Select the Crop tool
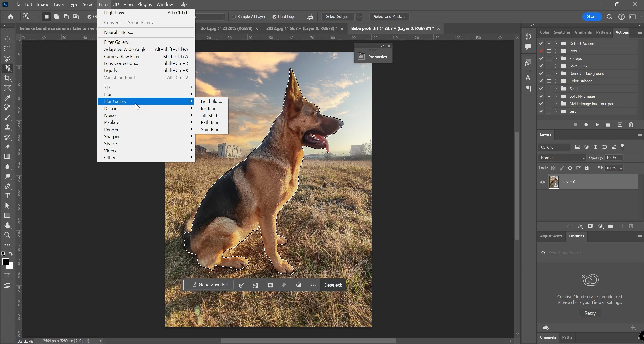Screen dimensions: 644x344 7,78
